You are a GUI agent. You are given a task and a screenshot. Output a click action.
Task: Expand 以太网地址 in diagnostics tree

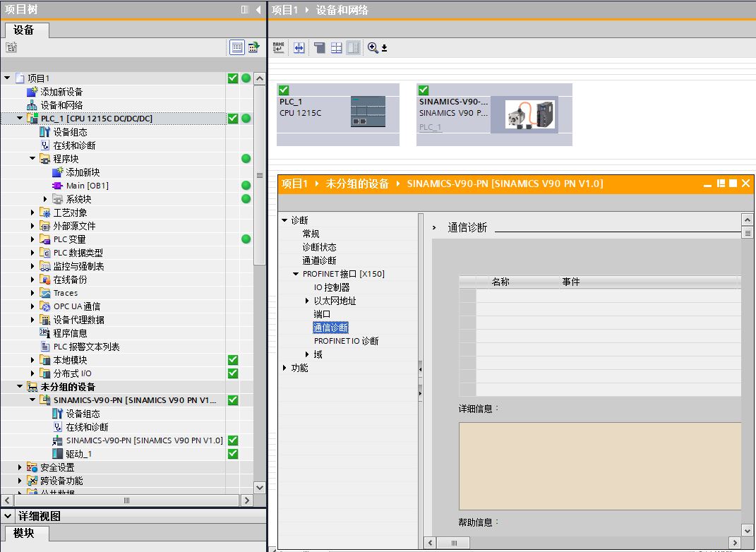[x=307, y=301]
